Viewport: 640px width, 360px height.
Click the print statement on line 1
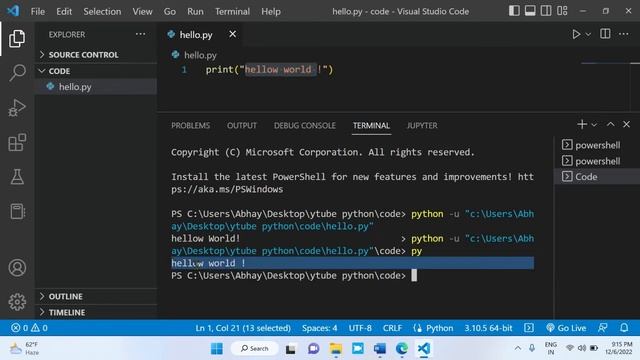[x=269, y=70]
